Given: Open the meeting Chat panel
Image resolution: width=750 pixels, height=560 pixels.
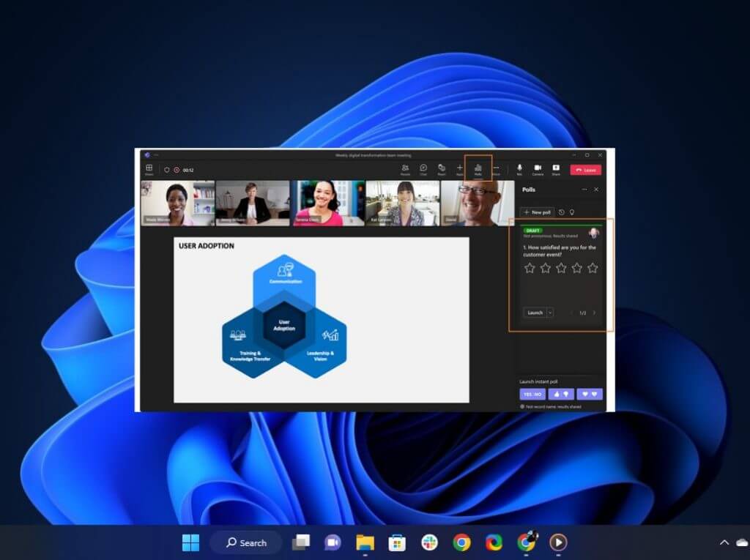Looking at the screenshot, I should pos(423,169).
